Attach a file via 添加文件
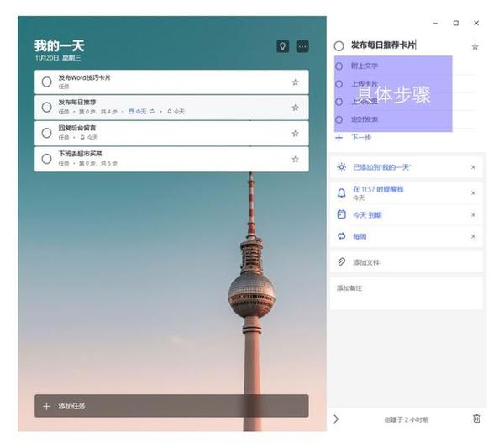This screenshot has width=504, height=448. point(407,262)
